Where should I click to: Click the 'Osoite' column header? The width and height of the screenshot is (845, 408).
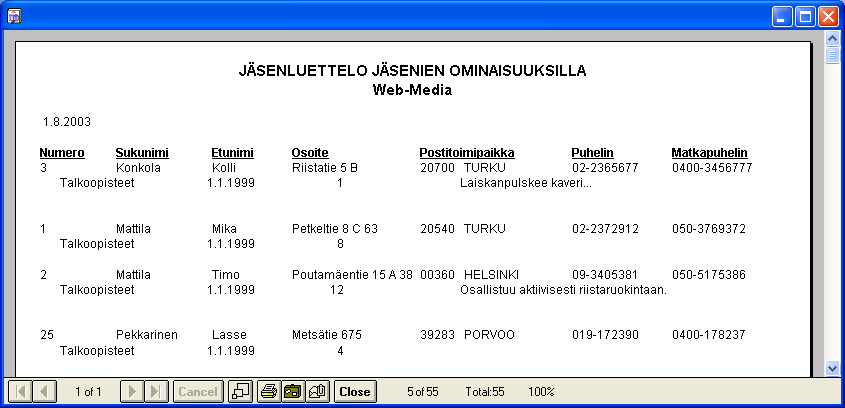pos(310,153)
